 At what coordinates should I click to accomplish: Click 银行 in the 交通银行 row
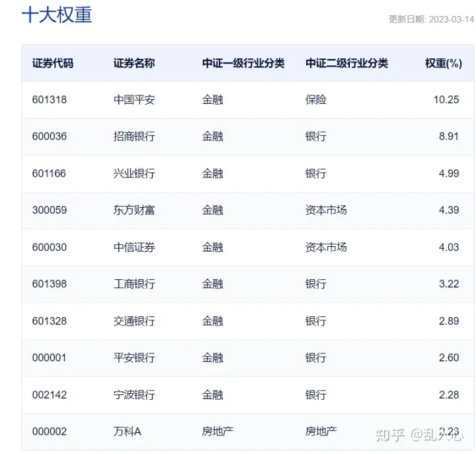pyautogui.click(x=316, y=321)
